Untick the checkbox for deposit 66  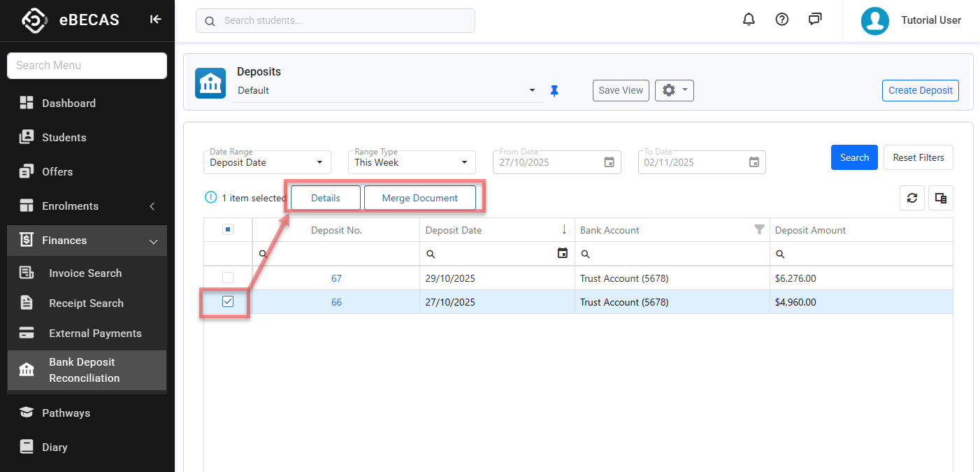[x=228, y=302]
